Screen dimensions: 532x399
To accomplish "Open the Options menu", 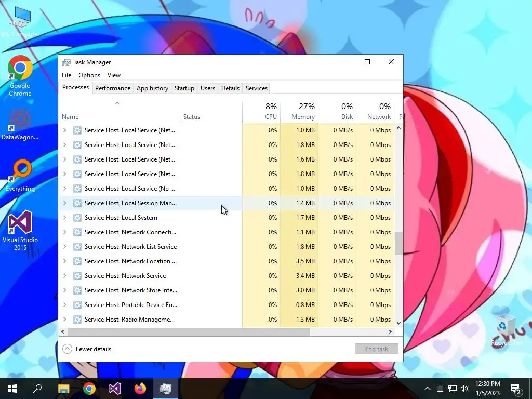I will [x=89, y=75].
